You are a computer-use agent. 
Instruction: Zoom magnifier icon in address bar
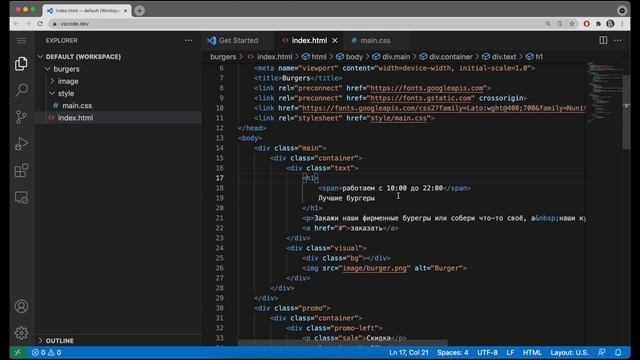tap(548, 24)
